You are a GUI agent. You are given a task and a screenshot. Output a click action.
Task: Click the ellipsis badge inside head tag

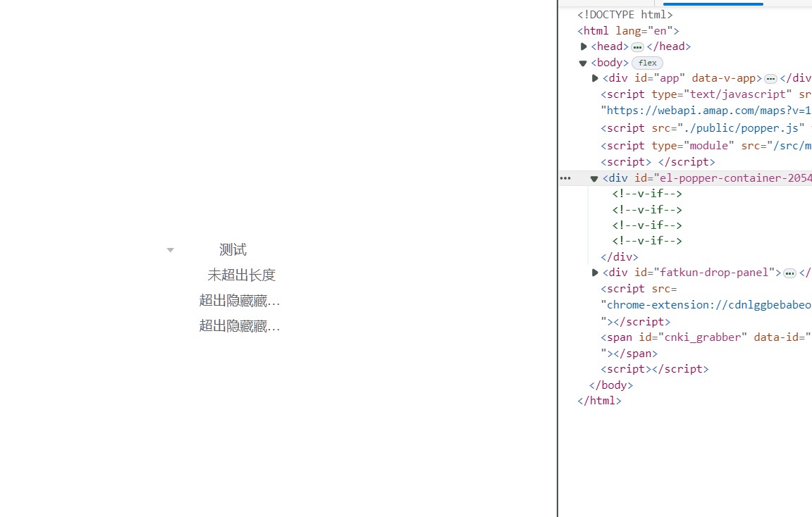(637, 47)
